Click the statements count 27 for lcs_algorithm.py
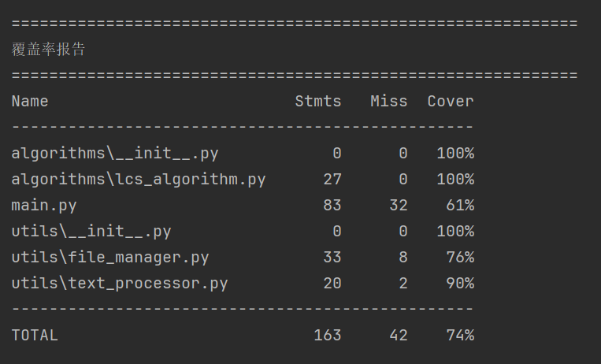601x364 pixels. pyautogui.click(x=332, y=179)
